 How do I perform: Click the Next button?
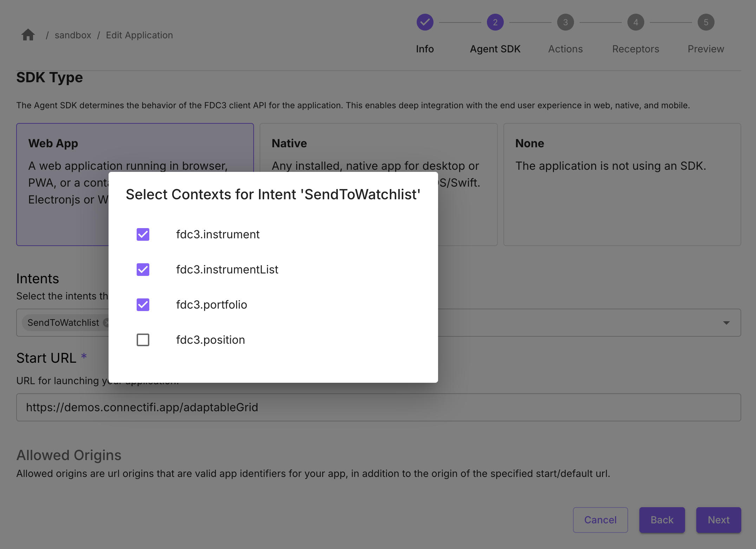[x=718, y=520]
